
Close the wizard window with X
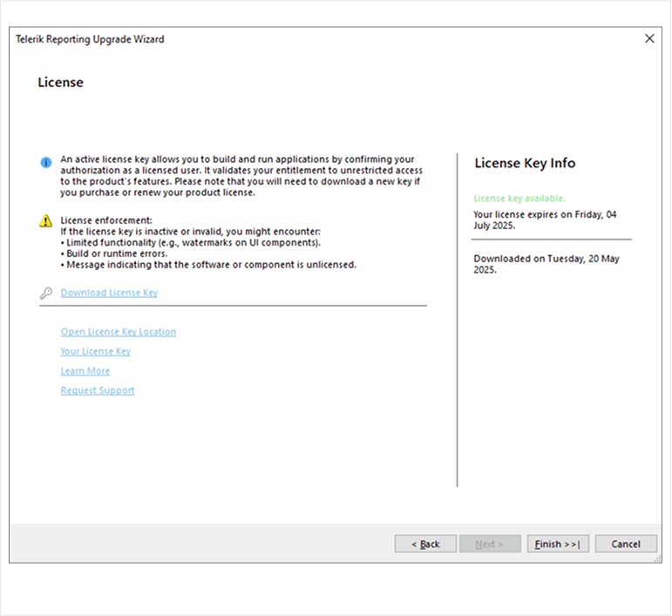(648, 39)
